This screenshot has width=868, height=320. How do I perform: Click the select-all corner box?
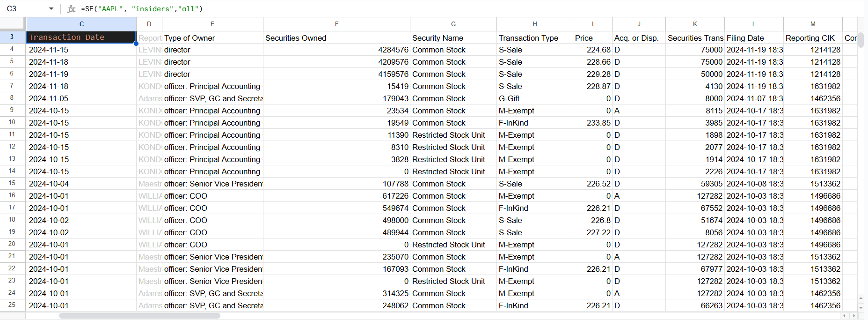(x=13, y=24)
